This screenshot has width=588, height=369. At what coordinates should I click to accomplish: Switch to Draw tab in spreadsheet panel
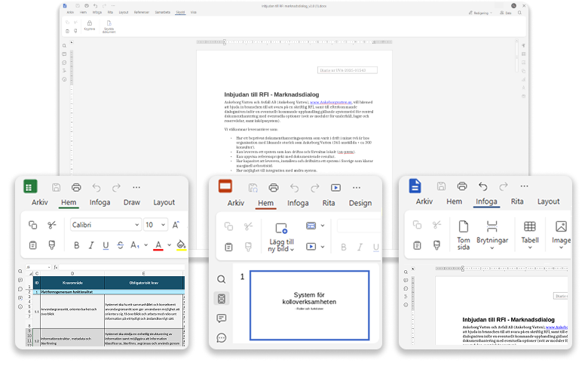(x=132, y=202)
